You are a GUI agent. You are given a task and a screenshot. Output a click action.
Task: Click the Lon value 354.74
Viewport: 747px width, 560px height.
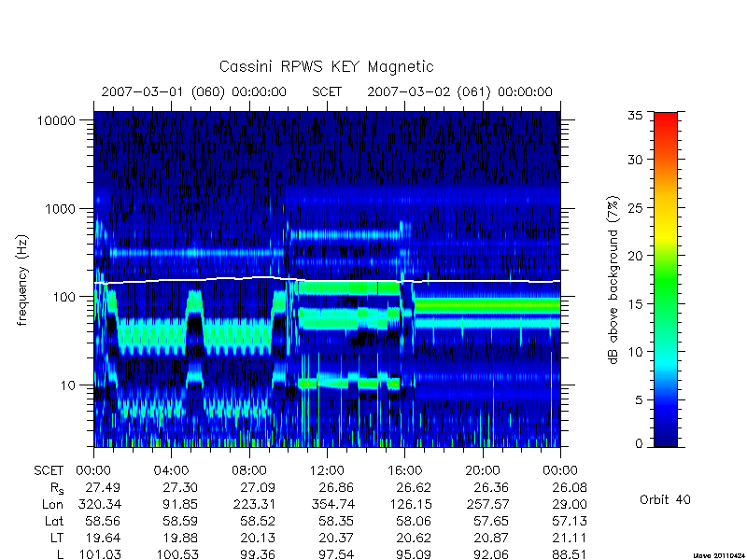(333, 504)
